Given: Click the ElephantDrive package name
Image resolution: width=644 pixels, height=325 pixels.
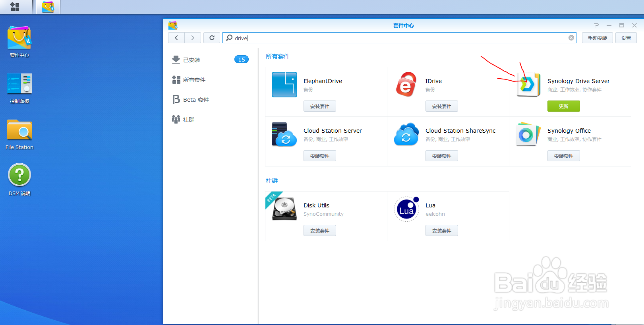Looking at the screenshot, I should pyautogui.click(x=323, y=81).
